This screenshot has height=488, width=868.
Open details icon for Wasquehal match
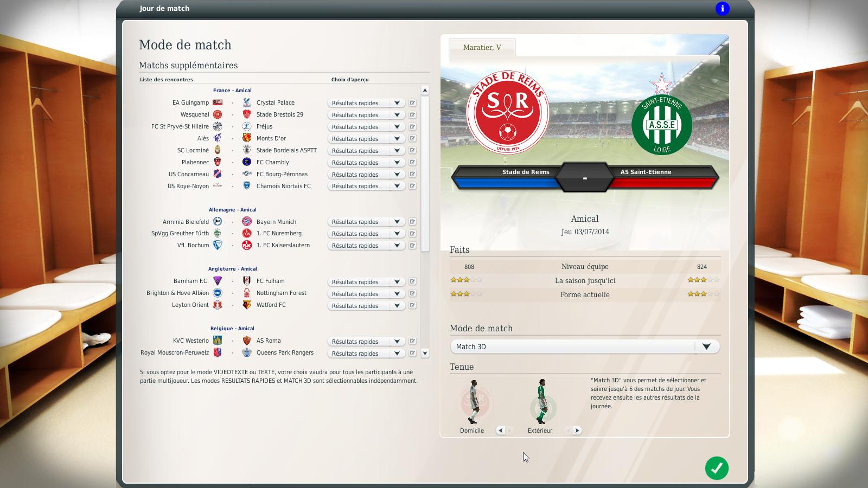click(x=412, y=115)
